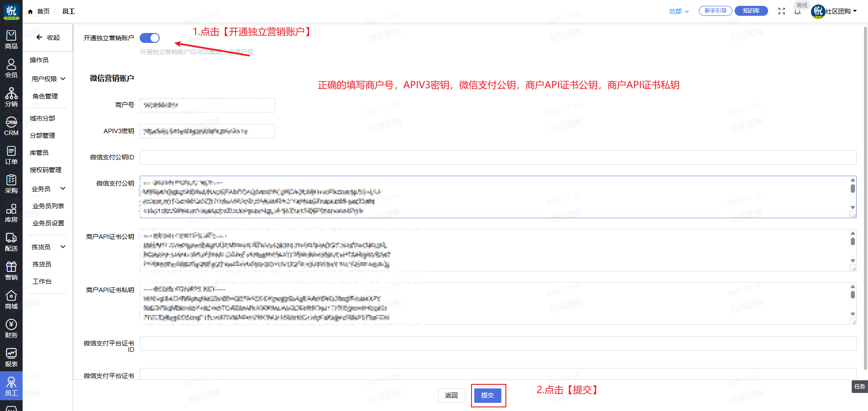
Task: Open the 总部 dropdown in header
Action: (679, 11)
